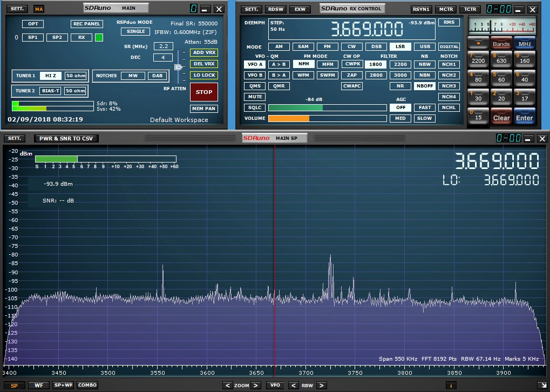Select the 30 band keypad key
Screen dimensions: 550x392
(x=478, y=97)
